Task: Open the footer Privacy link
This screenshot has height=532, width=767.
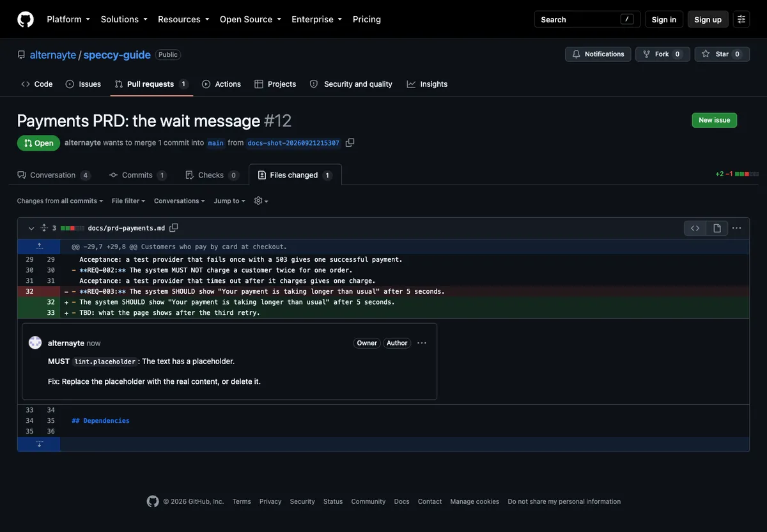Action: pyautogui.click(x=270, y=501)
